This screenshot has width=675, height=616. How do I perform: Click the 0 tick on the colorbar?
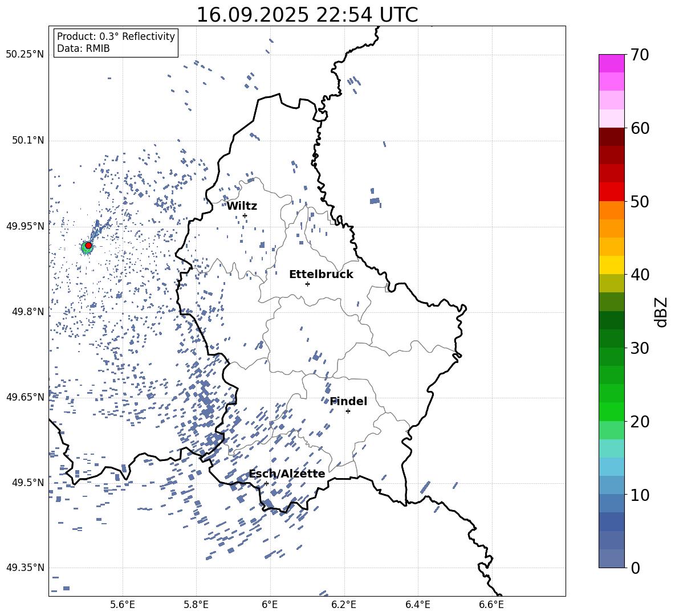(x=635, y=568)
